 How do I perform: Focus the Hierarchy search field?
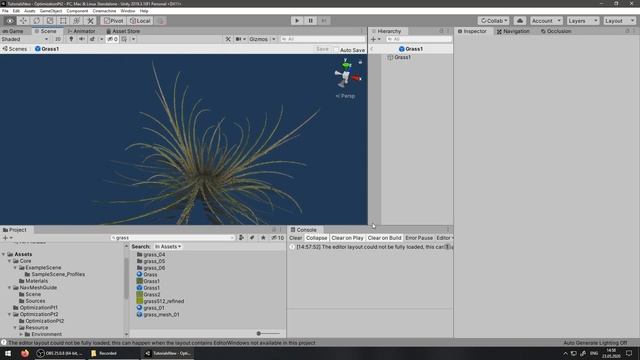pos(418,39)
